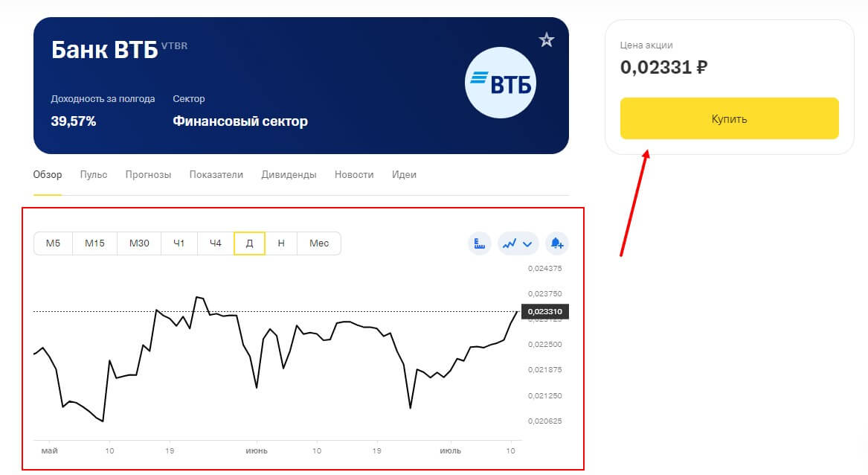Switch chart to M15 interval
868x475 pixels.
[94, 243]
